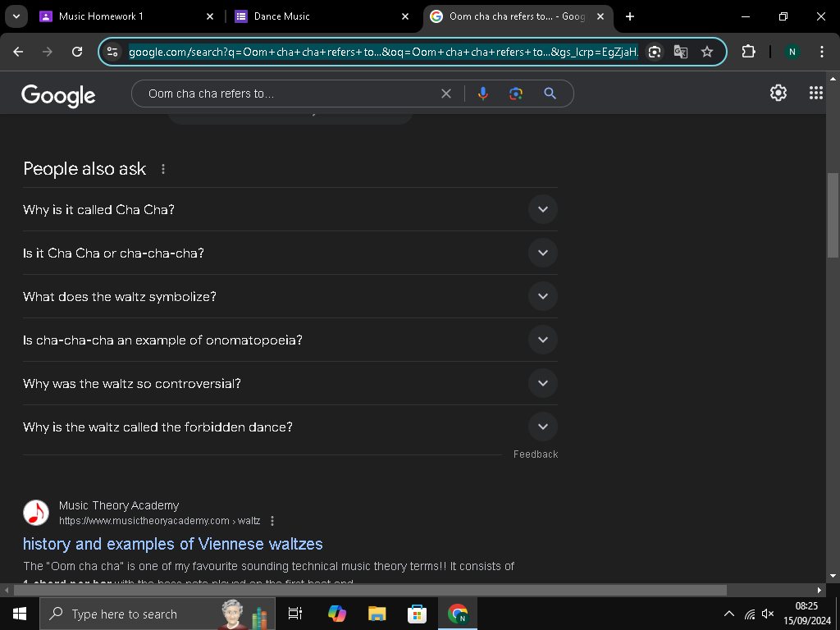This screenshot has height=630, width=840.
Task: Open 'history and examples of Viennese waltzes'
Action: click(172, 544)
